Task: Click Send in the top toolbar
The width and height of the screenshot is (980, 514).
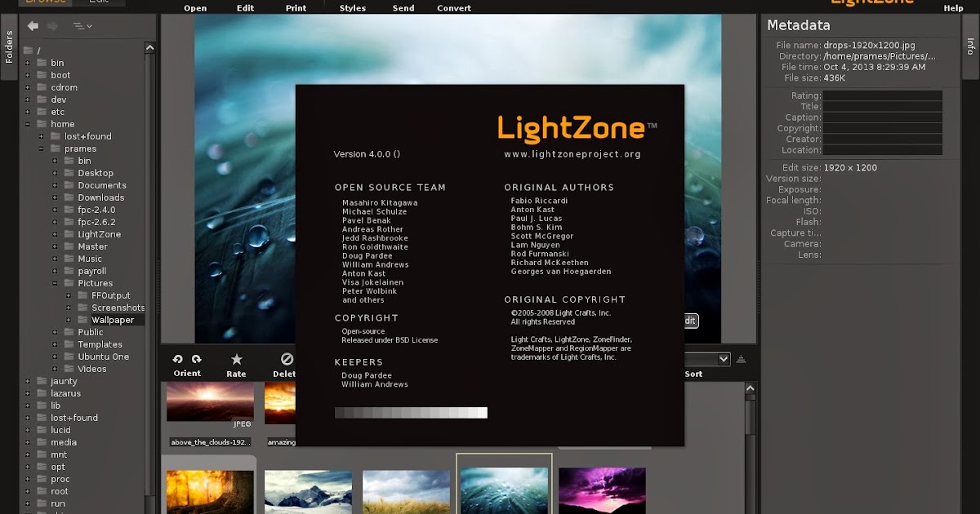Action: (403, 8)
